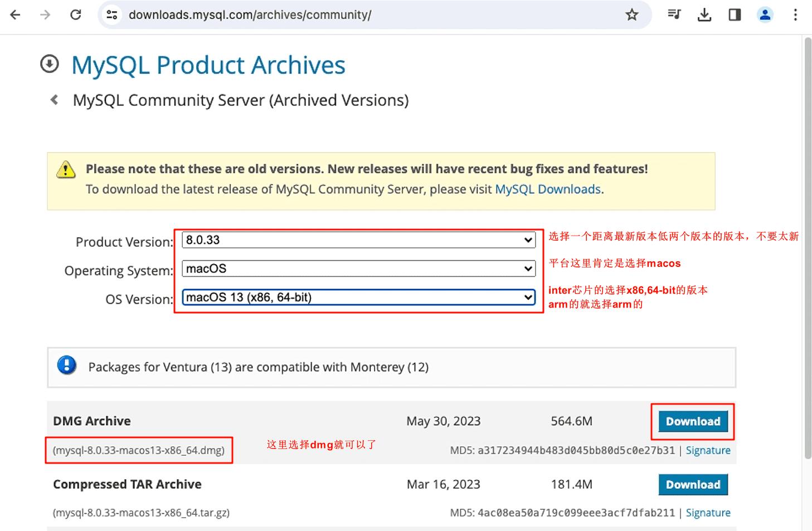Open the Chrome three-dot menu
812x531 pixels.
click(795, 14)
